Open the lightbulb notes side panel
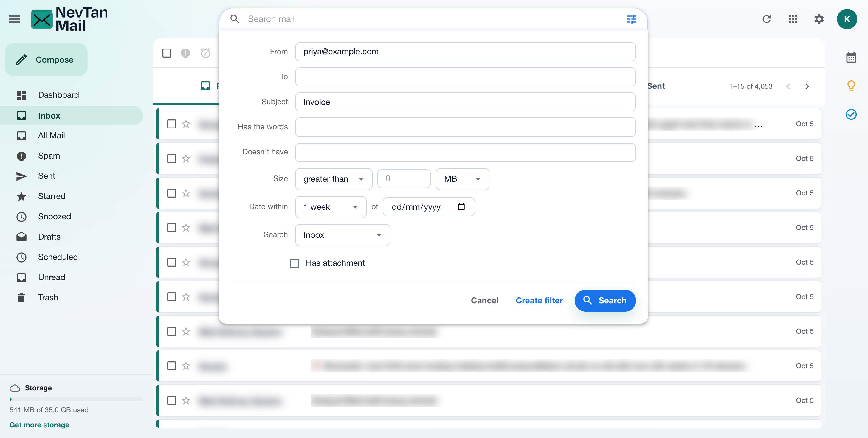This screenshot has width=868, height=438. point(851,86)
